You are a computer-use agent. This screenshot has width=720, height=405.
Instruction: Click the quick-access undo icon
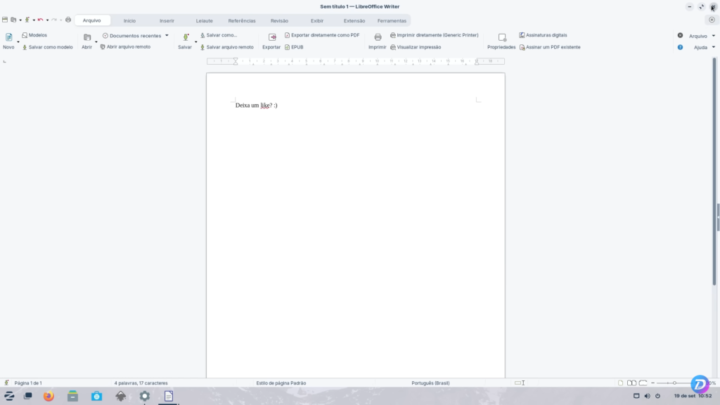pyautogui.click(x=40, y=20)
